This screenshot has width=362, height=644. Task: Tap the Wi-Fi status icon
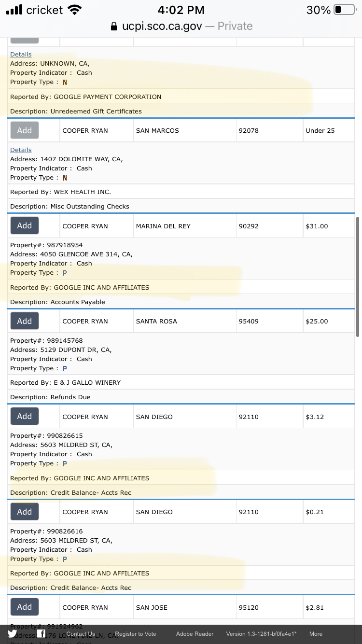(x=74, y=10)
